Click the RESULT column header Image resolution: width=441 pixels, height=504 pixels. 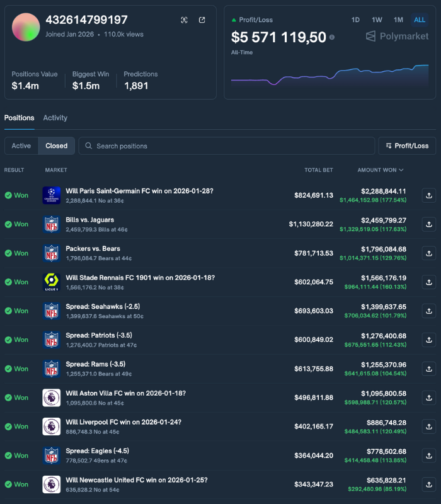click(x=14, y=170)
